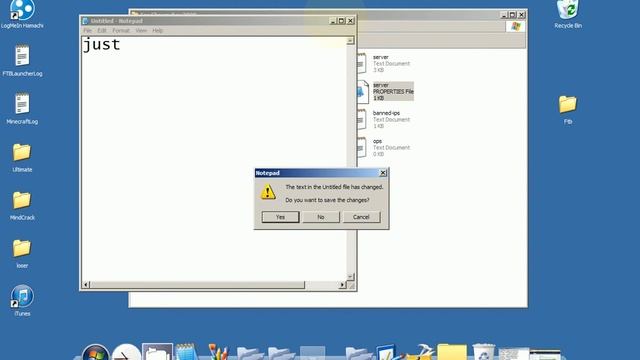Screen dimensions: 640x360
Task: Click Notepad's horizontal scroll right arrow
Action: click(x=342, y=284)
